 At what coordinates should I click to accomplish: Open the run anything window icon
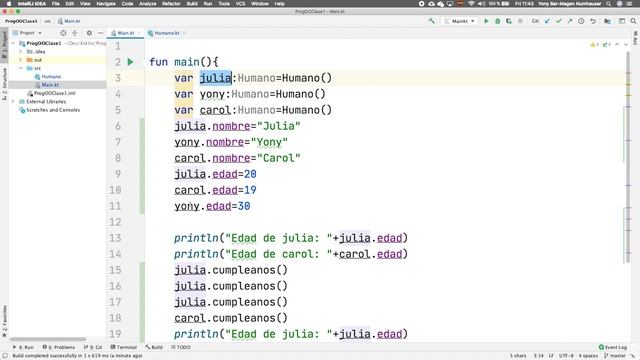tap(622, 21)
